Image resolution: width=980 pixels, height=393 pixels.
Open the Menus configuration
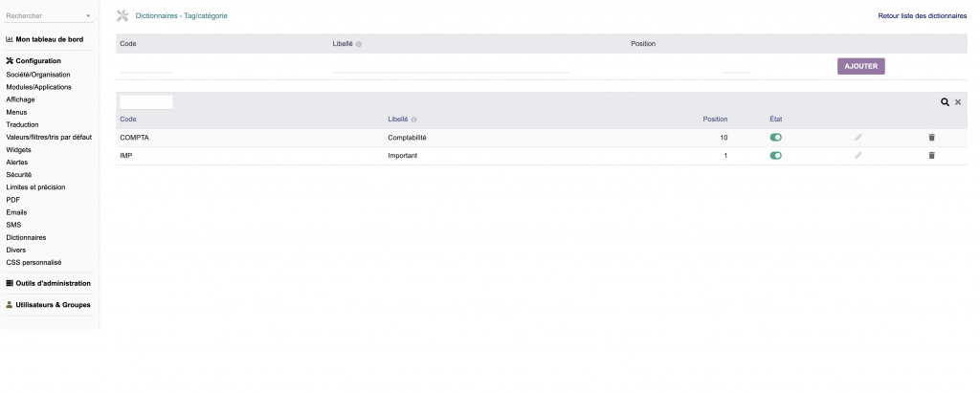[16, 113]
